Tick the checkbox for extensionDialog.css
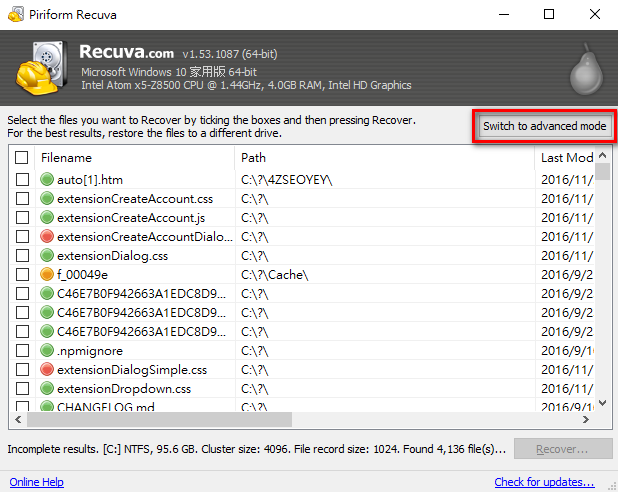The image size is (618, 492). click(x=22, y=255)
